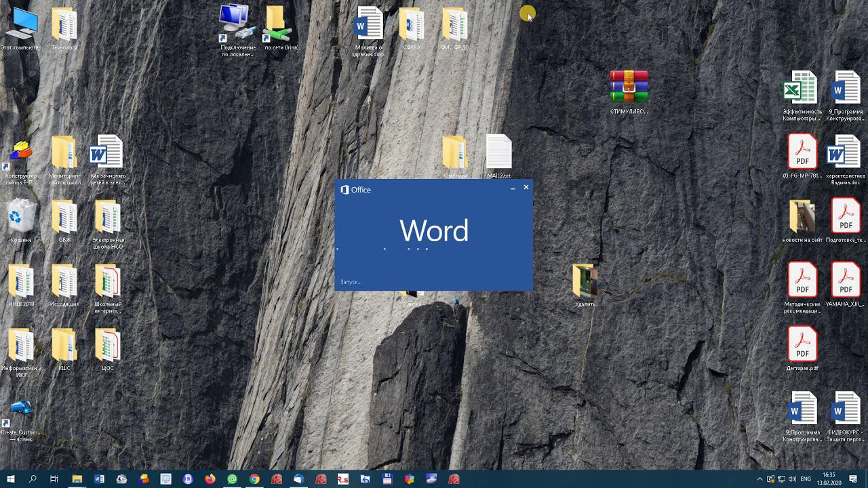Select '9_Программа Конструирова...' Word file near the Excel file
Image resolution: width=868 pixels, height=488 pixels.
[845, 96]
